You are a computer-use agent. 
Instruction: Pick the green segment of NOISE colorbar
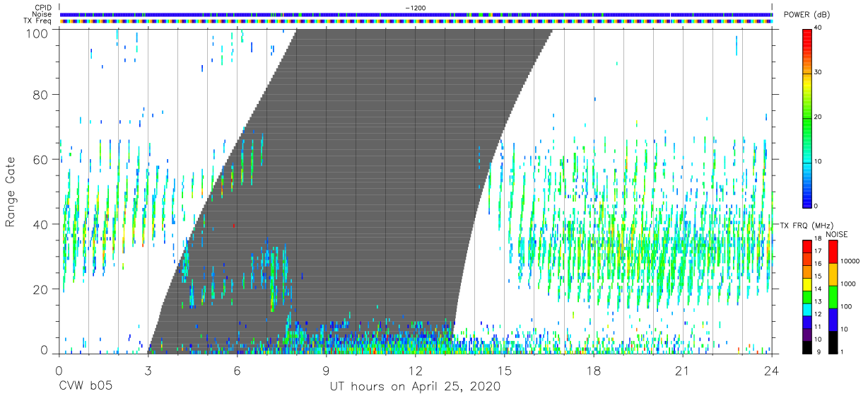tap(833, 296)
